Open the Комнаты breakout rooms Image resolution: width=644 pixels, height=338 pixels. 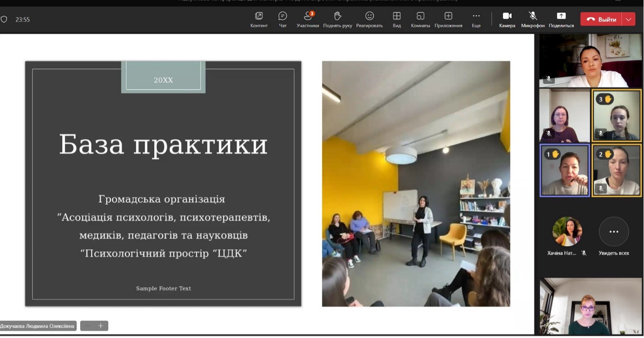(x=420, y=19)
